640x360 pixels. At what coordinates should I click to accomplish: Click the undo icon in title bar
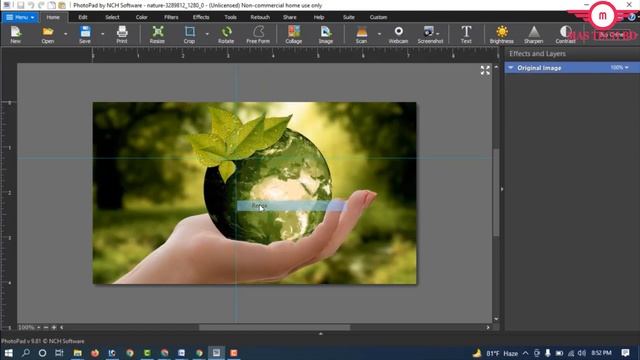coord(31,5)
